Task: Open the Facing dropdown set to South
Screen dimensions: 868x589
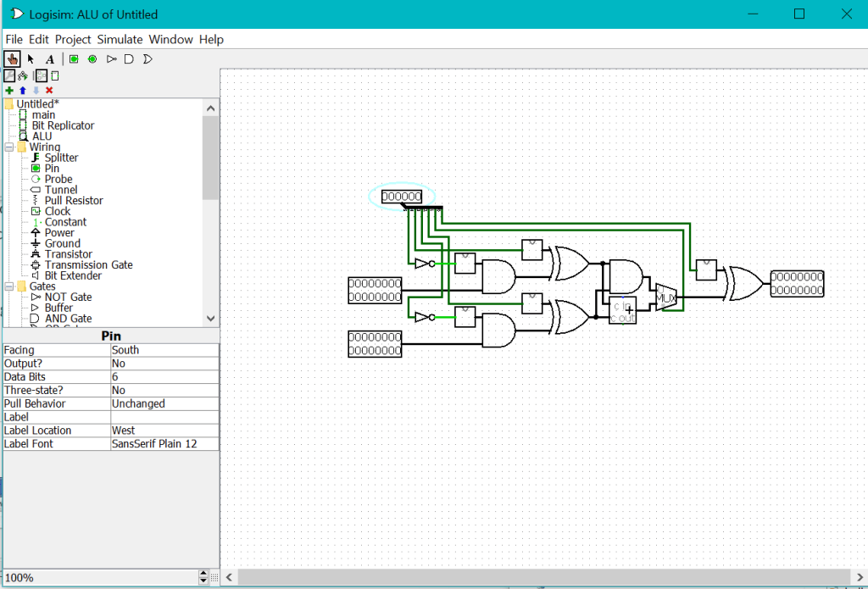Action: click(164, 349)
